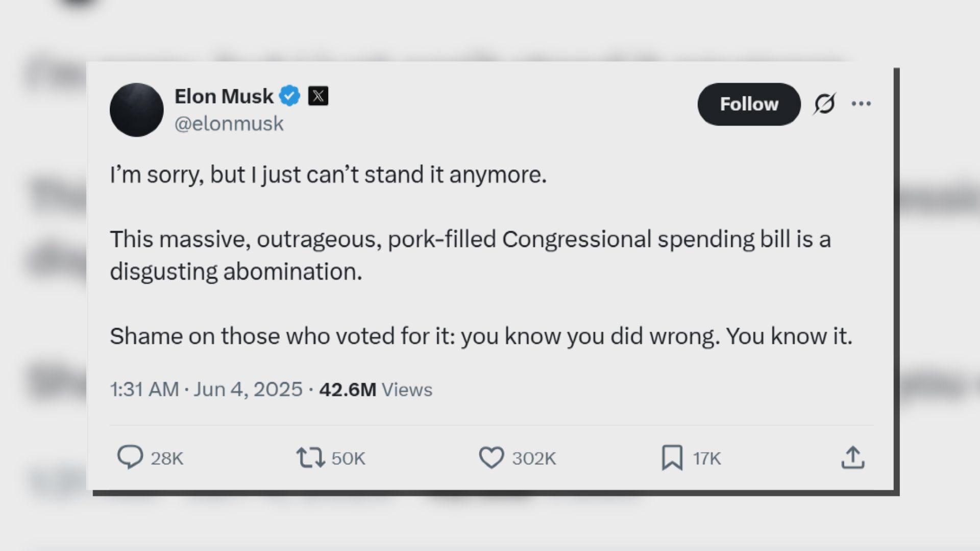Screen dimensions: 980x551
Task: Click the Follow button
Action: [749, 104]
